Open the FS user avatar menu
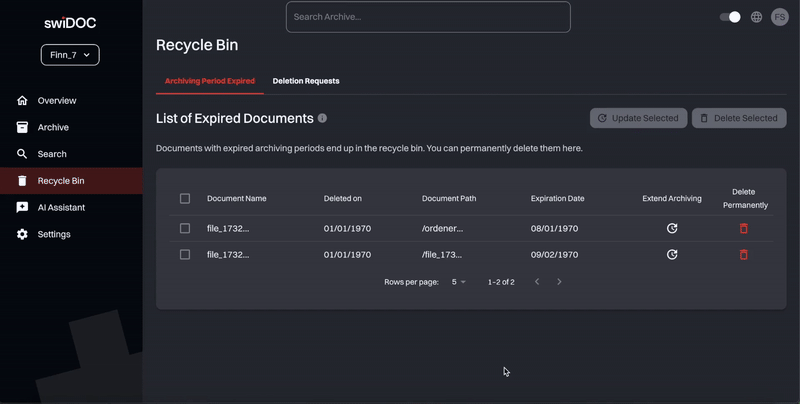 (780, 17)
